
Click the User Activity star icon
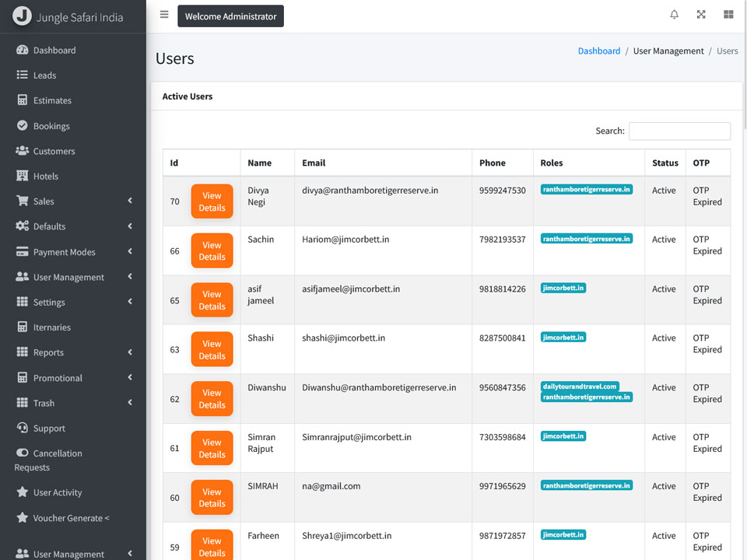tap(22, 492)
